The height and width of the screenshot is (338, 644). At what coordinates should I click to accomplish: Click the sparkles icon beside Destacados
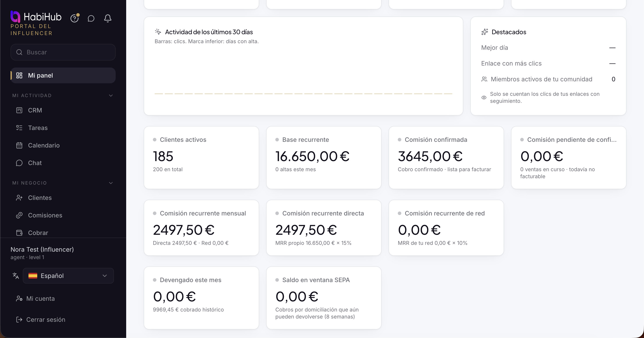point(485,32)
